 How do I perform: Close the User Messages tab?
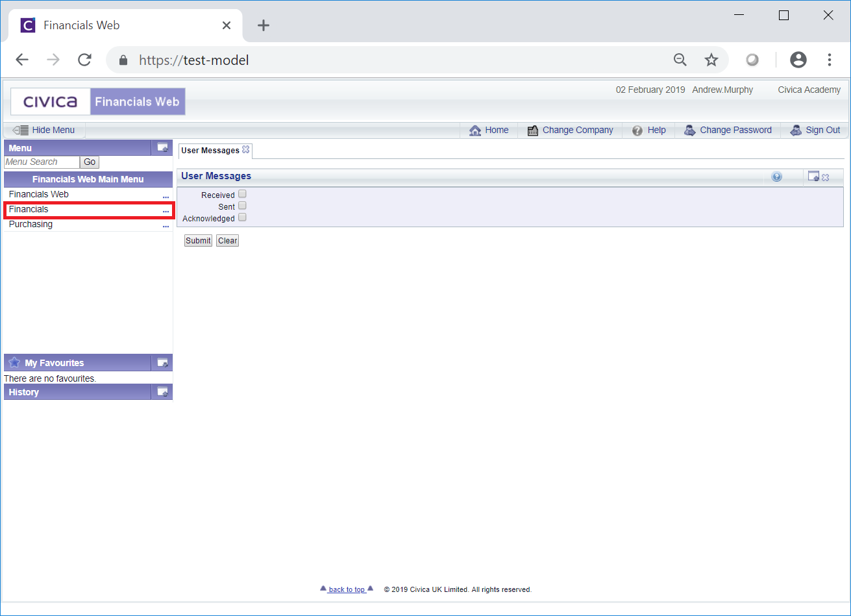[245, 150]
